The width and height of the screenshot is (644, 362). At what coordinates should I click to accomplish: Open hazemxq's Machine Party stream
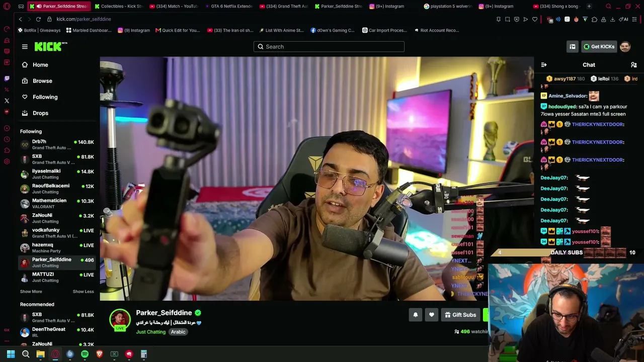(x=57, y=248)
